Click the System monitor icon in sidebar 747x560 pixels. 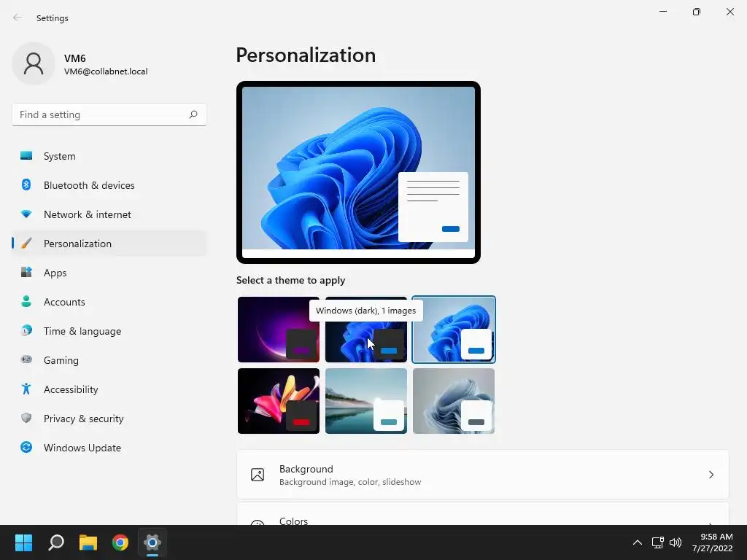(x=26, y=156)
